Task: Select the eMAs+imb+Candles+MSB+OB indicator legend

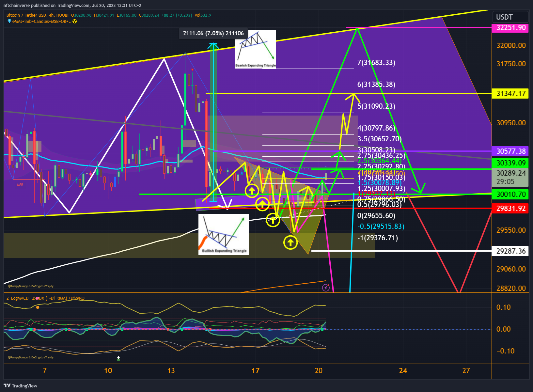Action: coord(42,22)
